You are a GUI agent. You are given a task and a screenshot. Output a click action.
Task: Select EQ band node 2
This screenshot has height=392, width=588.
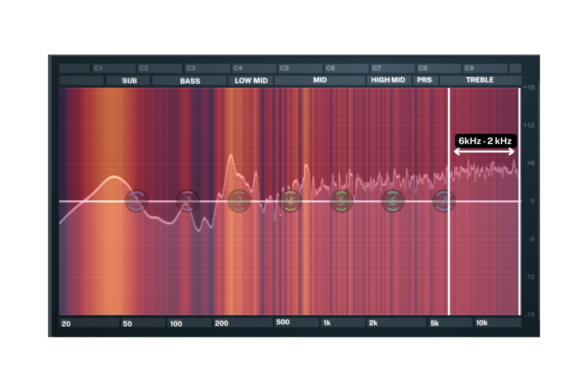[x=187, y=201]
